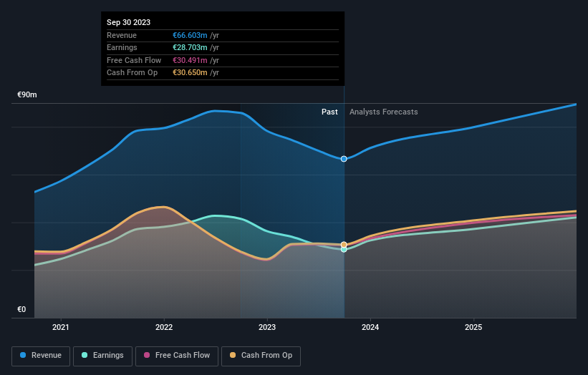Click the €30.491m free cash flow value
This screenshot has height=375, width=588.
click(190, 60)
